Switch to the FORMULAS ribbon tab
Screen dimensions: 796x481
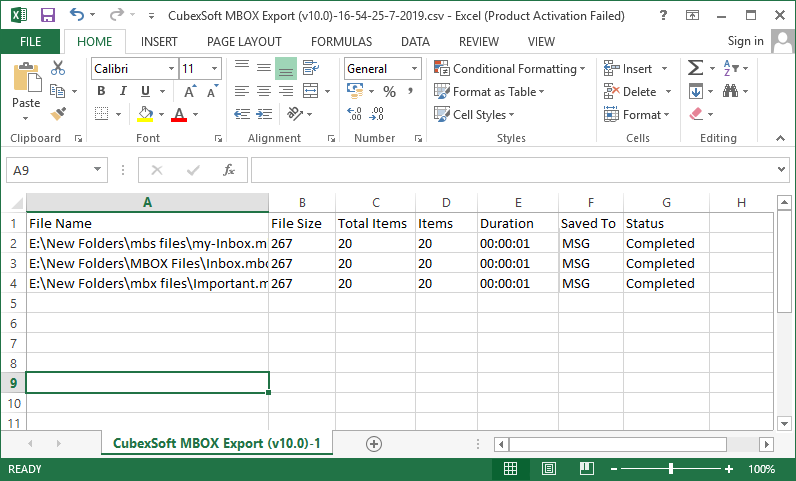coord(341,41)
